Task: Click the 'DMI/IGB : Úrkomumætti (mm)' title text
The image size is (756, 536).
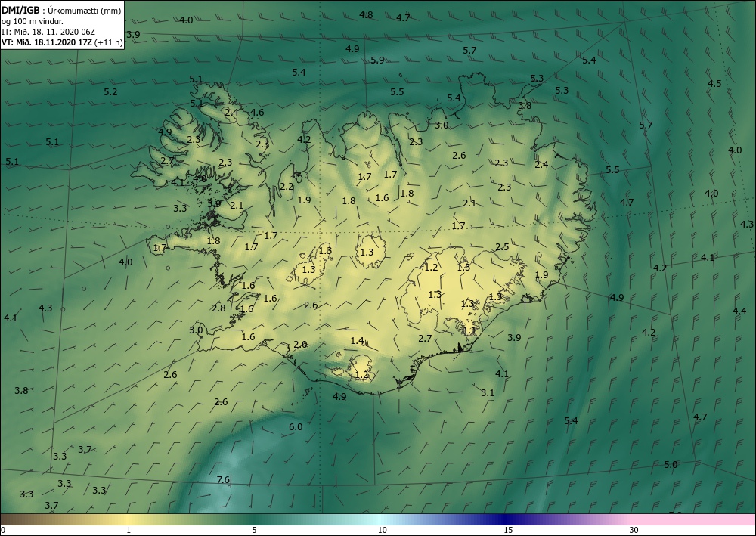Action: click(61, 11)
